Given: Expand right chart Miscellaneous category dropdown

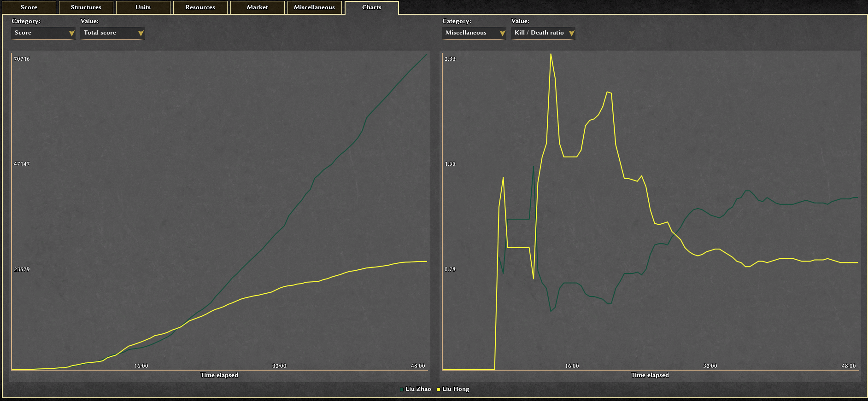Looking at the screenshot, I should point(474,33).
